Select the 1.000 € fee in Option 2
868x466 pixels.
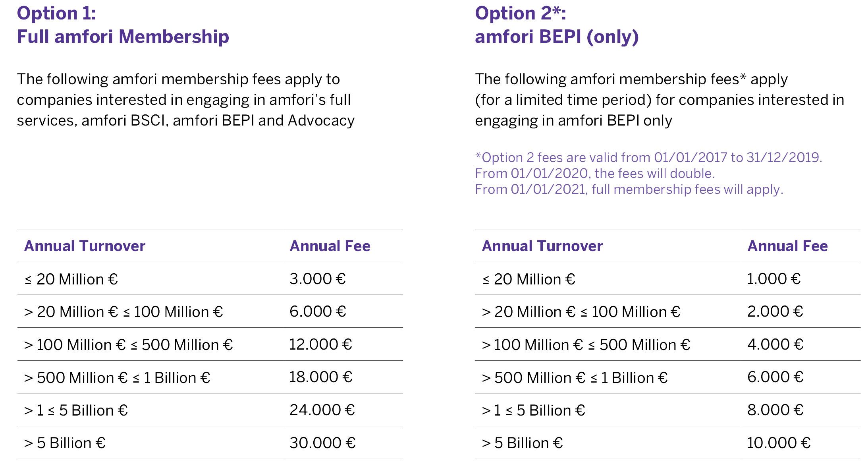click(x=774, y=279)
